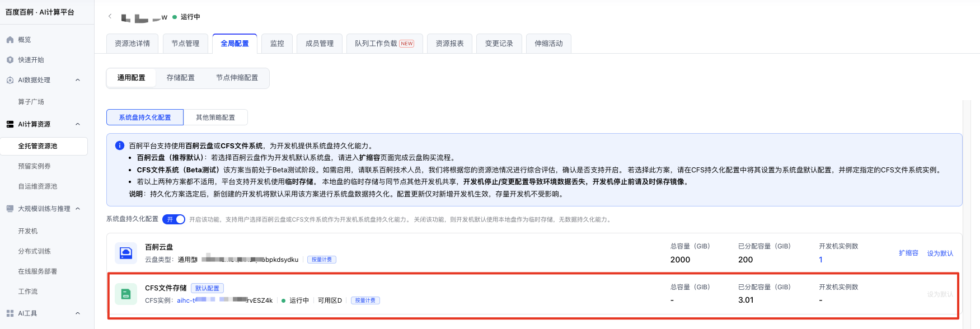Screen dimensions: 980x329
Task: Switch to the 节点管理 tab
Action: click(x=185, y=44)
